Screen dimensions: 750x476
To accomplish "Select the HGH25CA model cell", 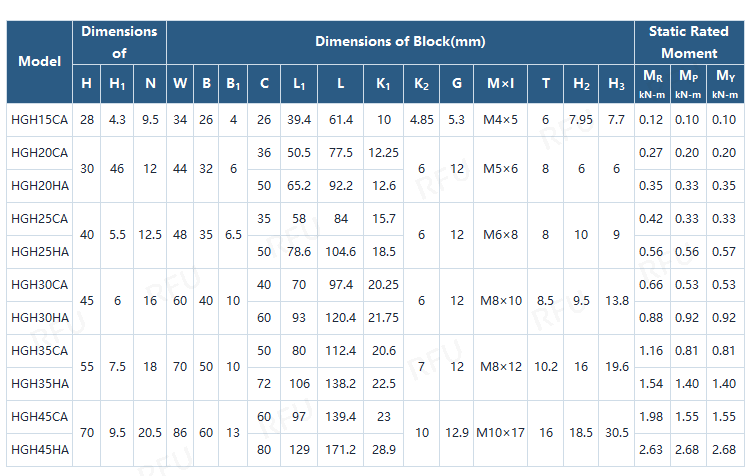I will click(x=40, y=218).
